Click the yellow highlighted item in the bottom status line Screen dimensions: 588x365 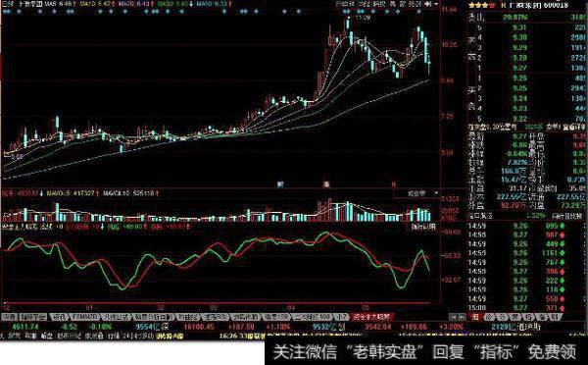pyautogui.click(x=171, y=336)
